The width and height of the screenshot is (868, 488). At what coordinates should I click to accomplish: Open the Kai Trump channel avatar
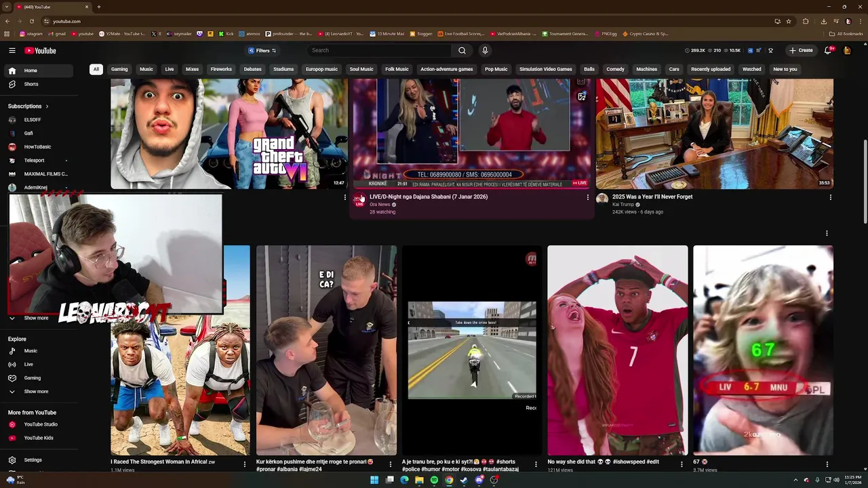click(x=601, y=199)
